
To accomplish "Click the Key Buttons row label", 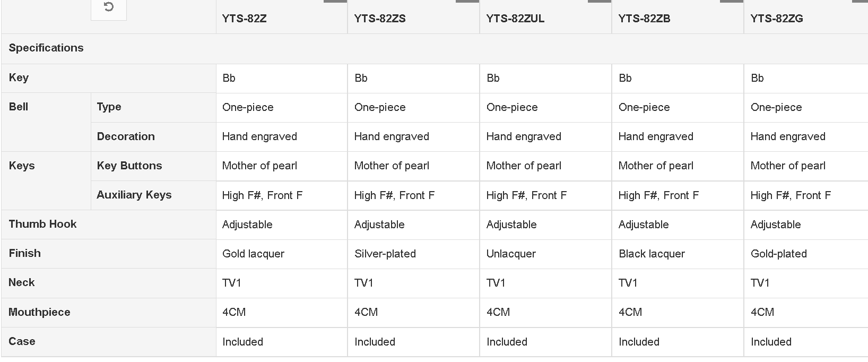I will point(129,166).
